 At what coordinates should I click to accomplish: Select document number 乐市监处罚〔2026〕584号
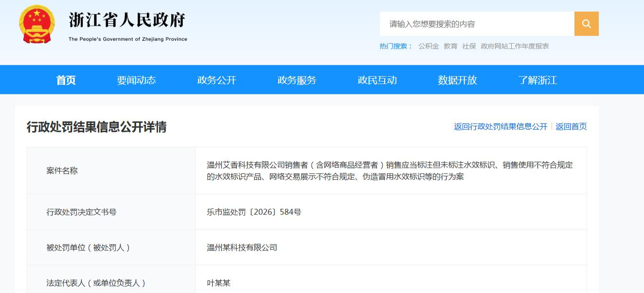pyautogui.click(x=254, y=212)
